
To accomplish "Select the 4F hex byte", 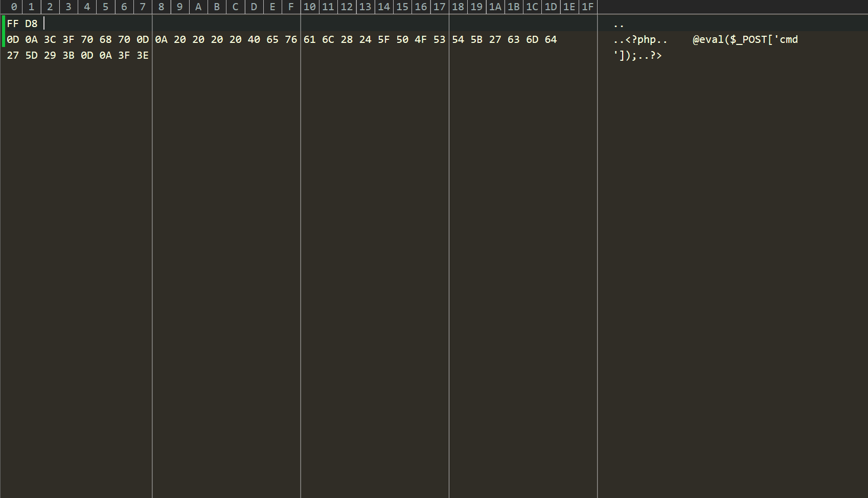I will pos(421,39).
